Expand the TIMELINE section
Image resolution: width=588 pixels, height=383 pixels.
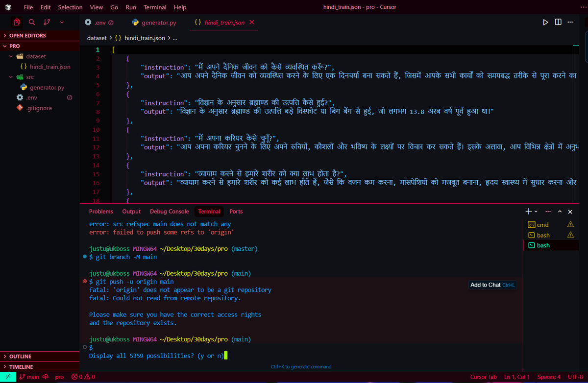40,367
